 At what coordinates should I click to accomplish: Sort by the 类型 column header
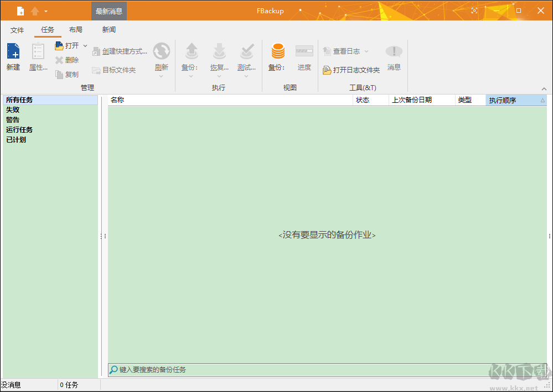[x=471, y=100]
